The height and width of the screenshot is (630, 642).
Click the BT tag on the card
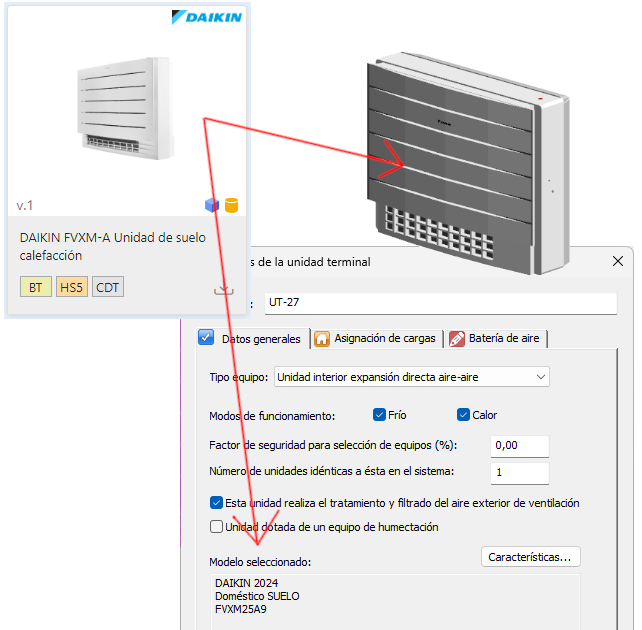[36, 287]
